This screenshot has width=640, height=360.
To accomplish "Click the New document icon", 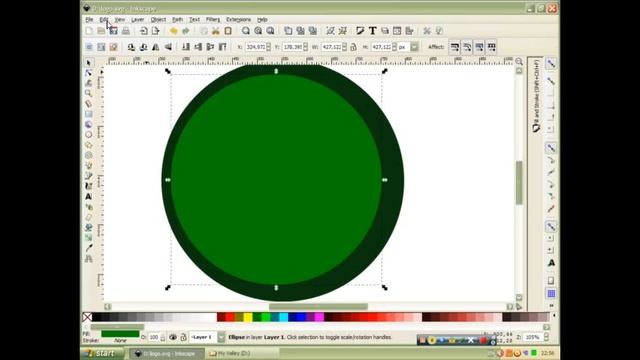I will point(89,31).
